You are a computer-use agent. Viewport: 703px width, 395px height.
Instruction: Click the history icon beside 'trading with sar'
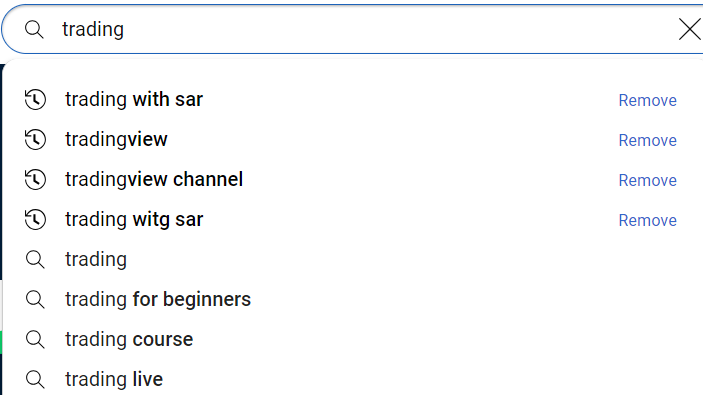point(35,100)
